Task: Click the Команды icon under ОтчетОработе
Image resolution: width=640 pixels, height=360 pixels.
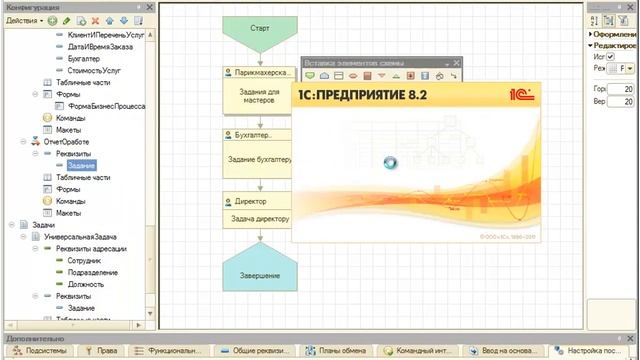Action: pos(47,201)
